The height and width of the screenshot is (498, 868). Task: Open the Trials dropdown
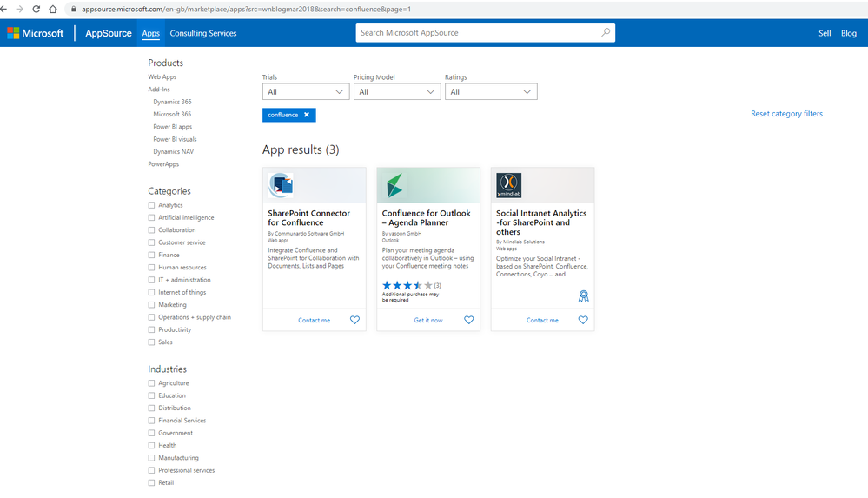(306, 92)
